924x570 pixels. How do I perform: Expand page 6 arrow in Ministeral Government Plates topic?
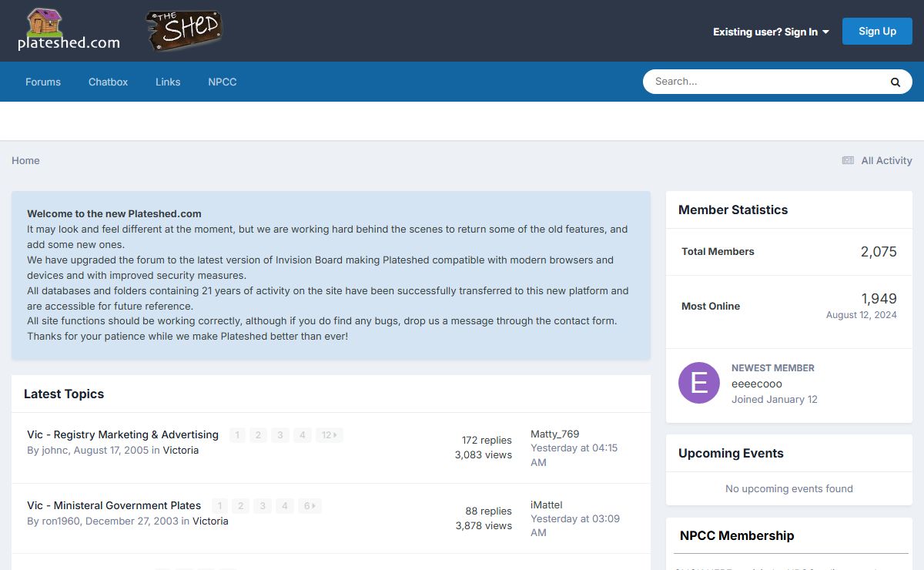tap(310, 506)
